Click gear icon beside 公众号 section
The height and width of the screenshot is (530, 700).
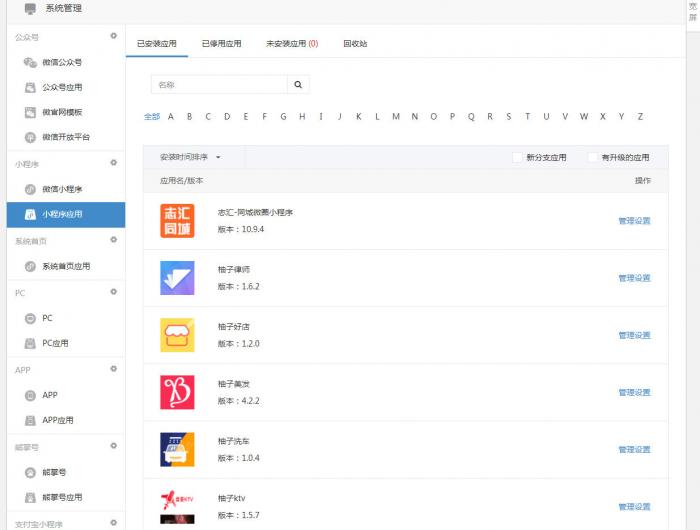(114, 37)
